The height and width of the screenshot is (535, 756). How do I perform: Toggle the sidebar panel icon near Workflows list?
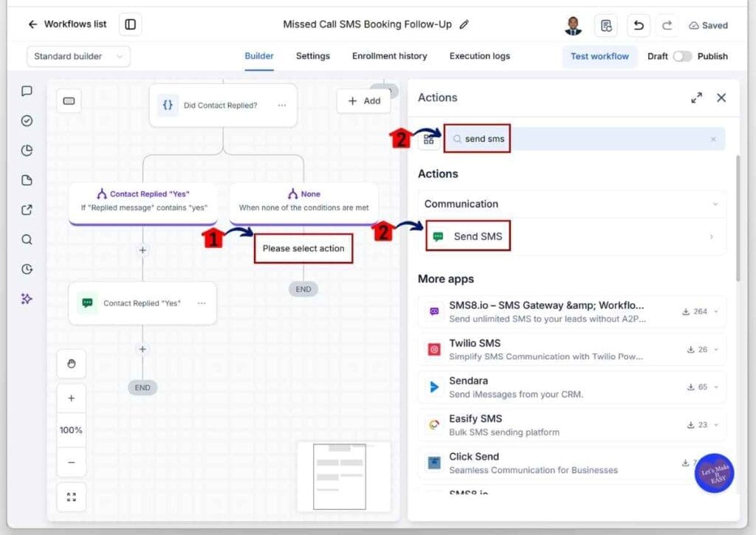(130, 24)
